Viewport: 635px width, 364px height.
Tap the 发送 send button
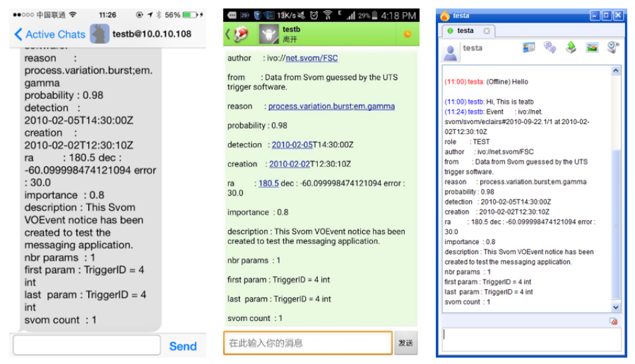(406, 343)
